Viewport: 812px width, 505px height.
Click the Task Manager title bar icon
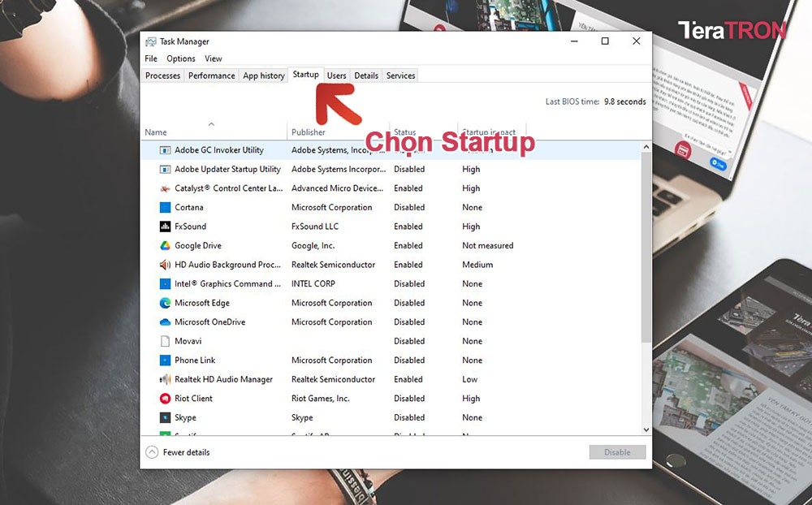(151, 41)
